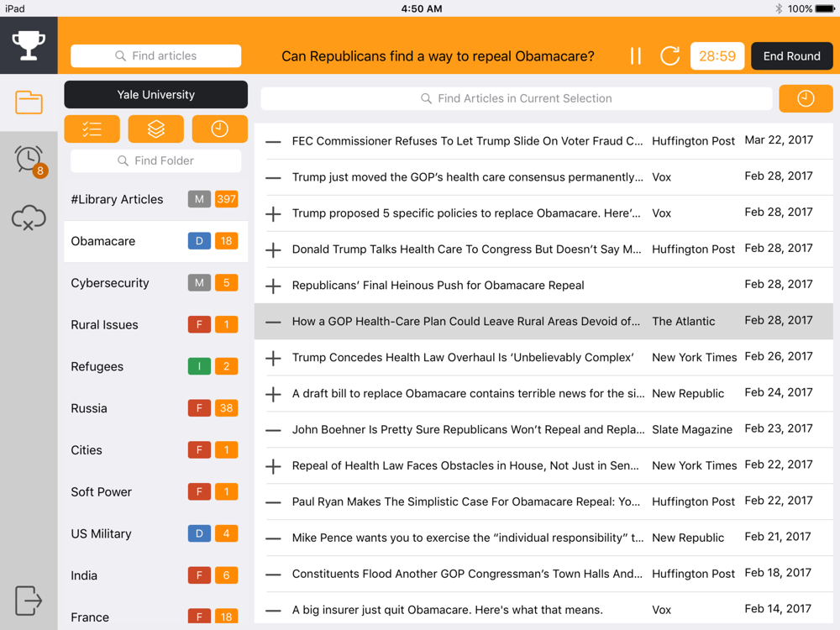This screenshot has height=630, width=840.
Task: Focus the Find Articles in Current Selection field
Action: point(517,98)
